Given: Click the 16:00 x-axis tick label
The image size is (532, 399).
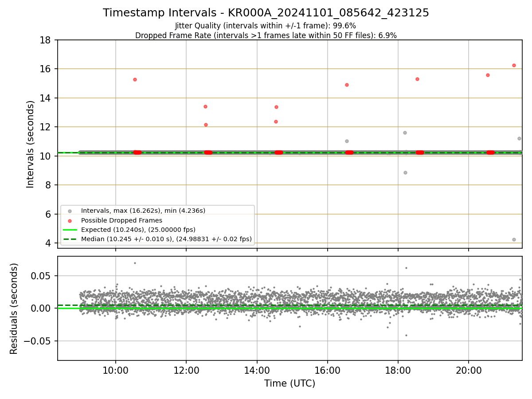Looking at the screenshot, I should [328, 371].
